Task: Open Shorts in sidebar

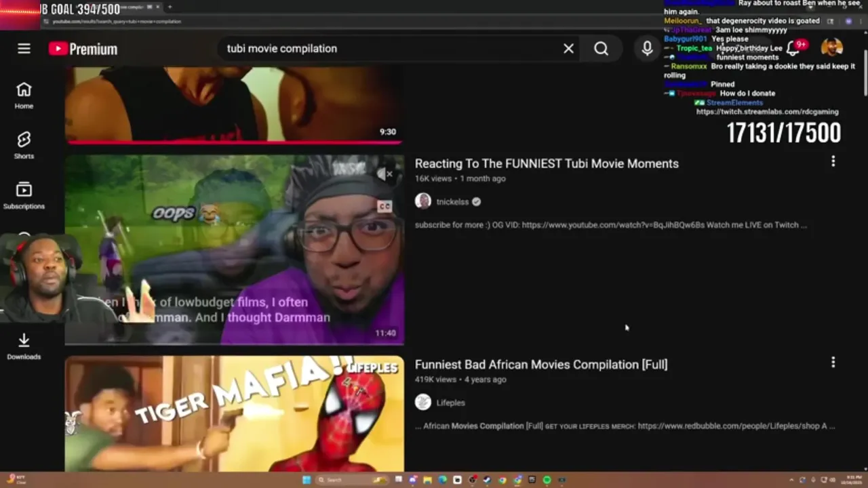Action: 24,146
